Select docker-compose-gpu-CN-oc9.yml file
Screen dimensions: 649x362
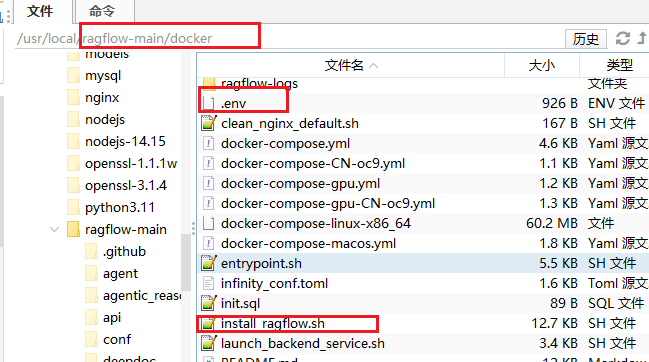click(423, 203)
